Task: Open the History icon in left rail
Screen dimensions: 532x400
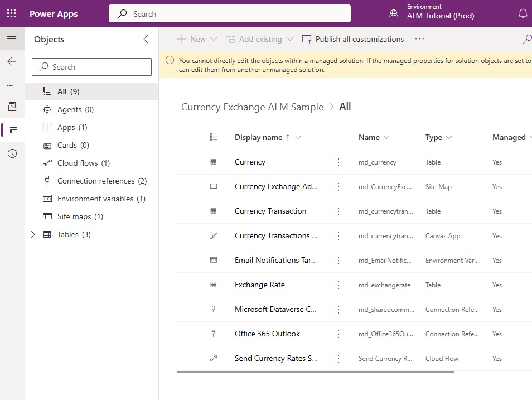Action: pyautogui.click(x=12, y=153)
